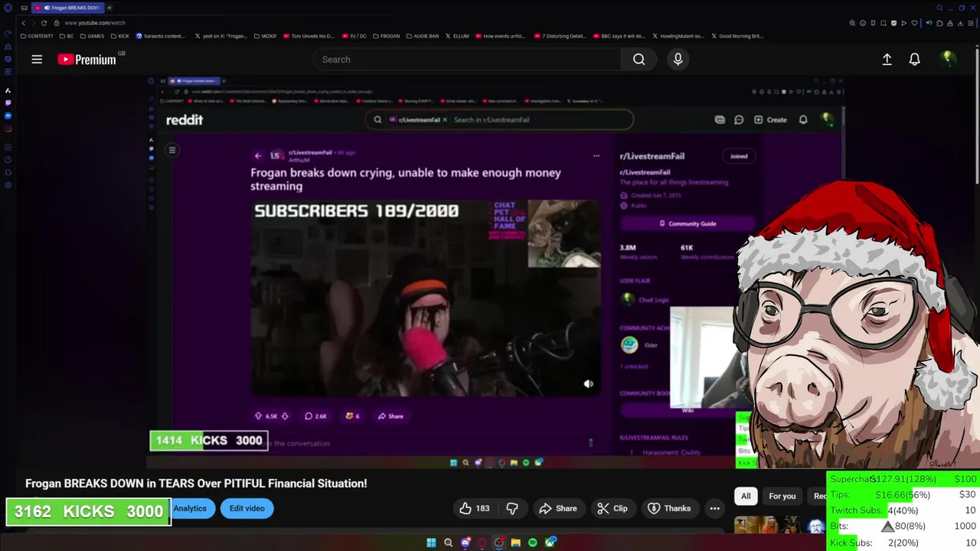980x551 pixels.
Task: Grab the page vertical scrollbar
Action: (x=977, y=115)
